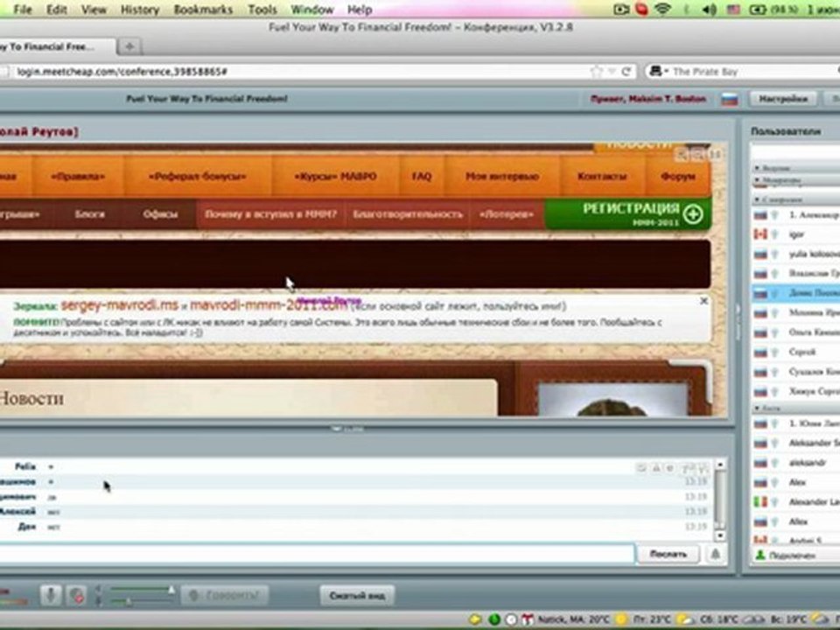Click the chat message input field

pyautogui.click(x=316, y=554)
